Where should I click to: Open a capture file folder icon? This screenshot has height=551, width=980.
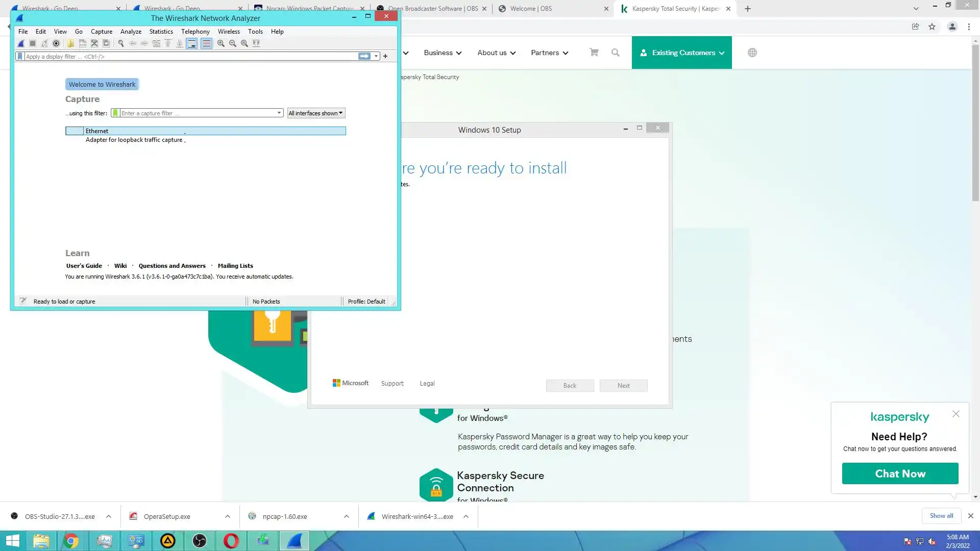coord(70,44)
